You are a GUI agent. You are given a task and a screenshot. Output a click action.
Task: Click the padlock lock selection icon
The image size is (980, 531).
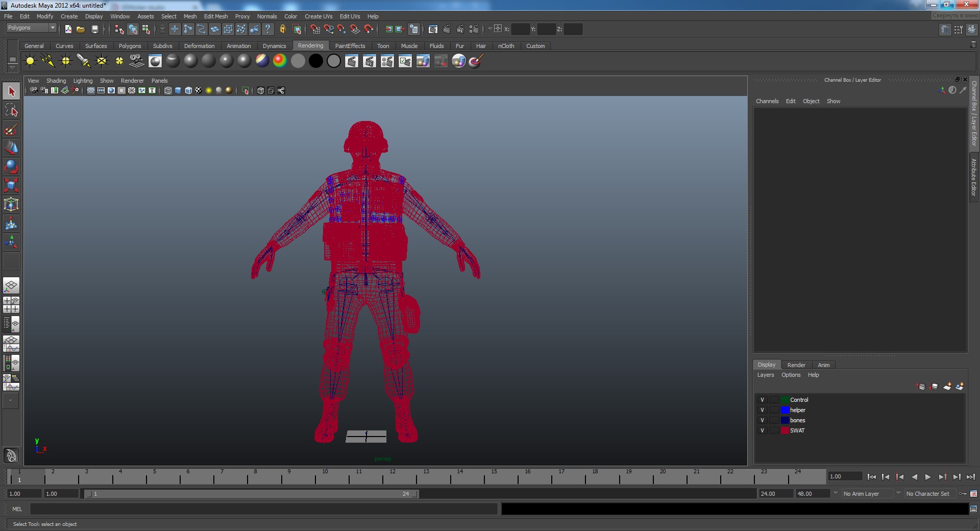pos(282,29)
